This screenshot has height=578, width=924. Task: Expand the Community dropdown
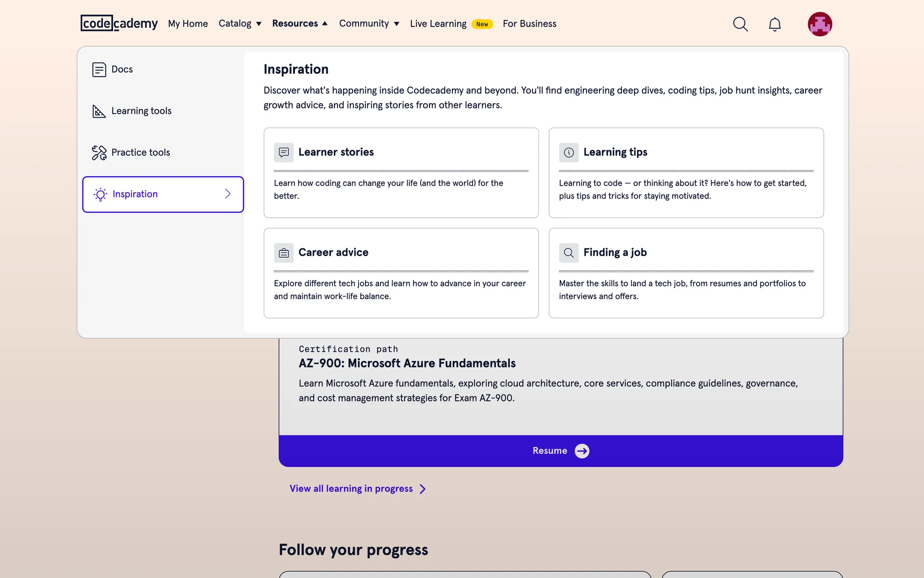pyautogui.click(x=369, y=24)
